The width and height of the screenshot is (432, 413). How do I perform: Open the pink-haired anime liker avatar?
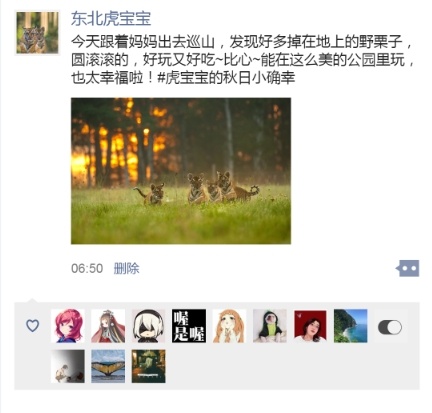click(68, 326)
